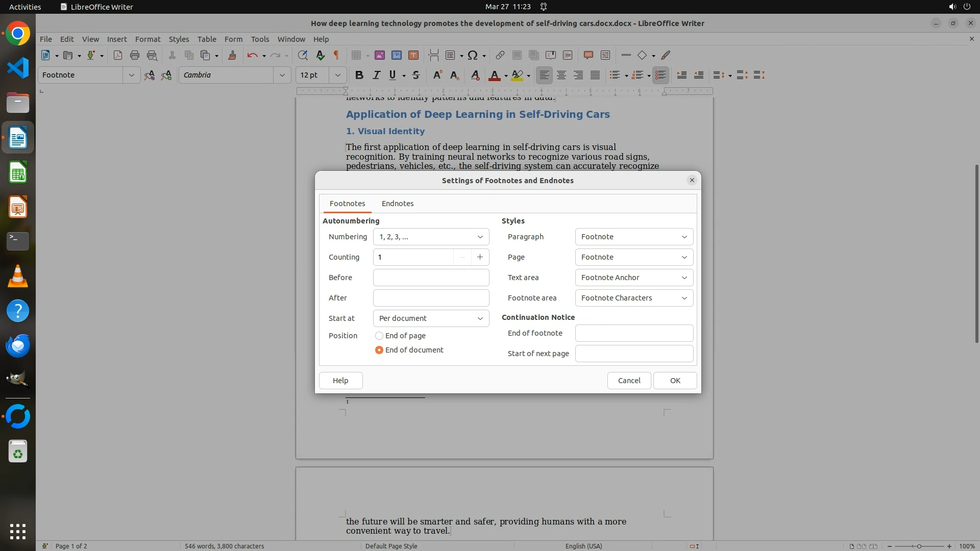Cancel the footnote settings dialog
This screenshot has height=551, width=980.
click(629, 381)
